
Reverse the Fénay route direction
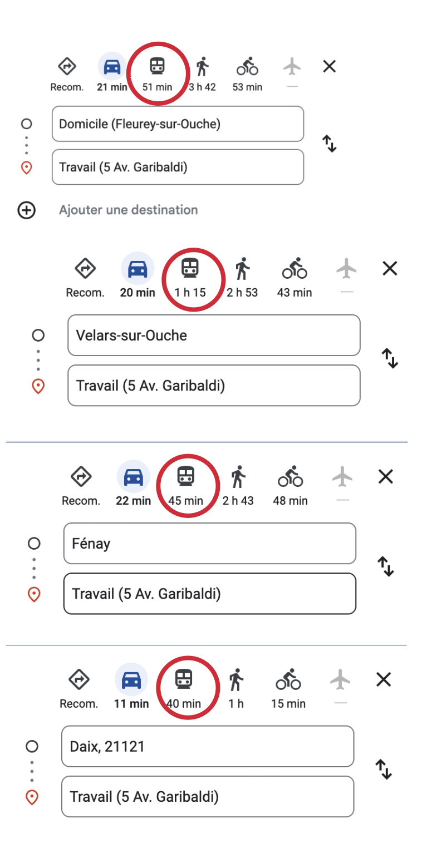(x=386, y=566)
